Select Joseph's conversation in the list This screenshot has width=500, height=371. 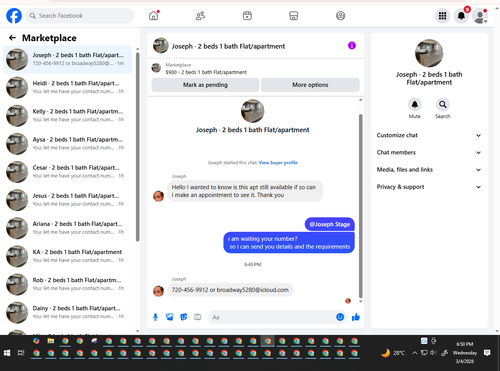point(68,59)
